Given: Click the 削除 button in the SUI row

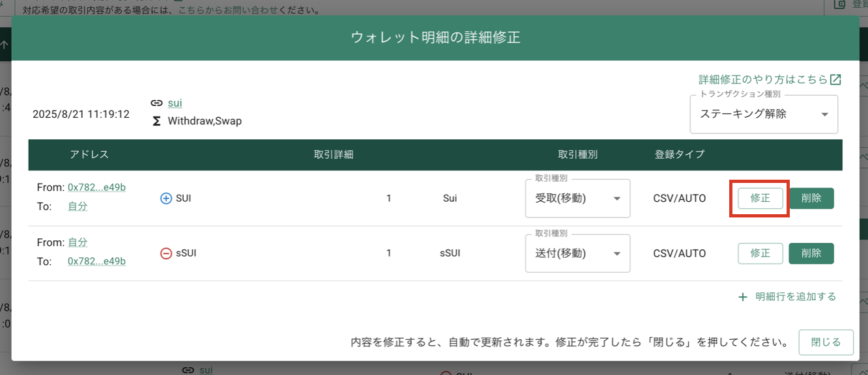Looking at the screenshot, I should point(811,199).
